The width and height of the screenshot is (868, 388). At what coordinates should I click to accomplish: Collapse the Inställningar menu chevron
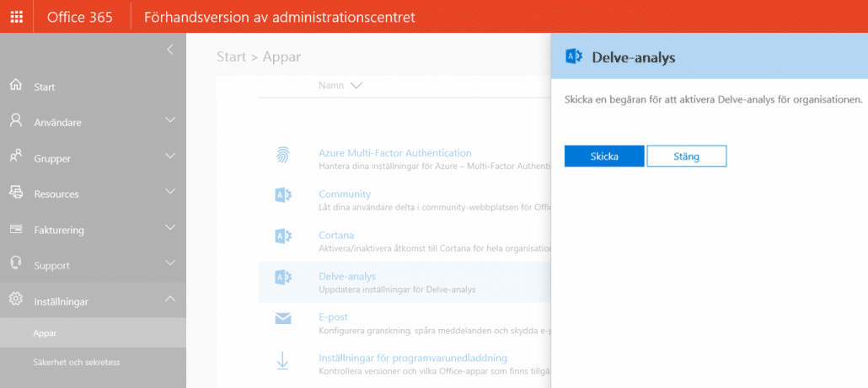[x=170, y=299]
